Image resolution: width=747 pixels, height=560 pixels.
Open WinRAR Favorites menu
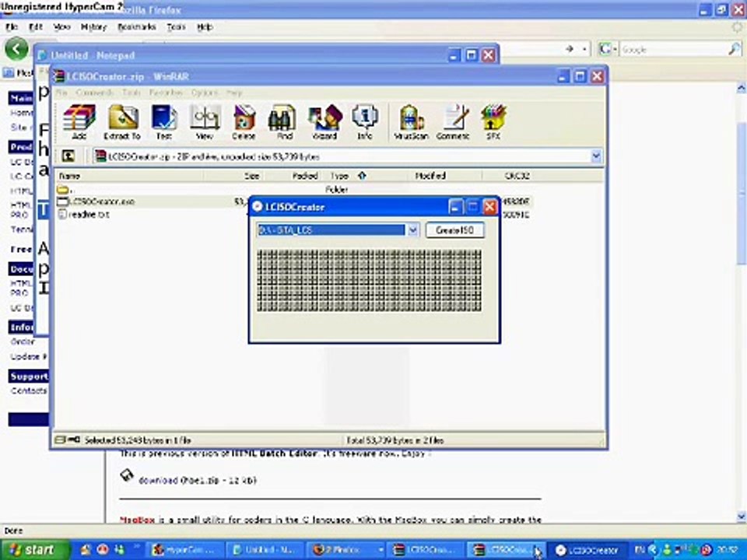click(166, 93)
